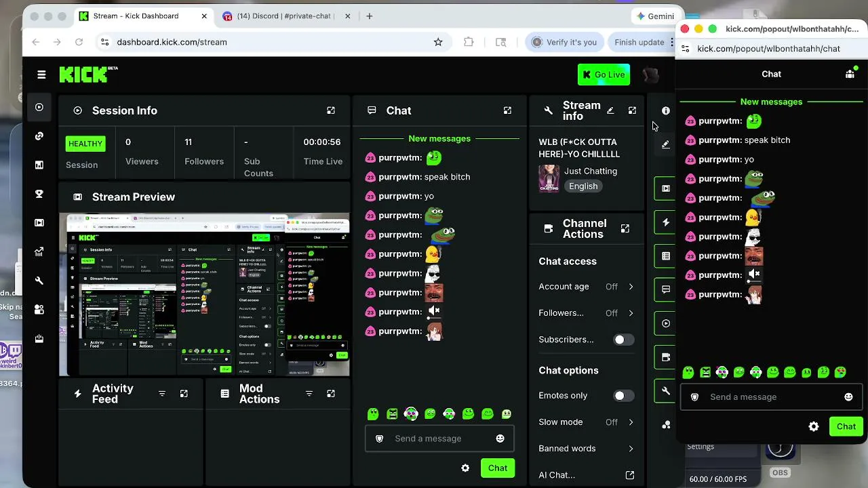Click the stream title text WLB

[x=579, y=148]
